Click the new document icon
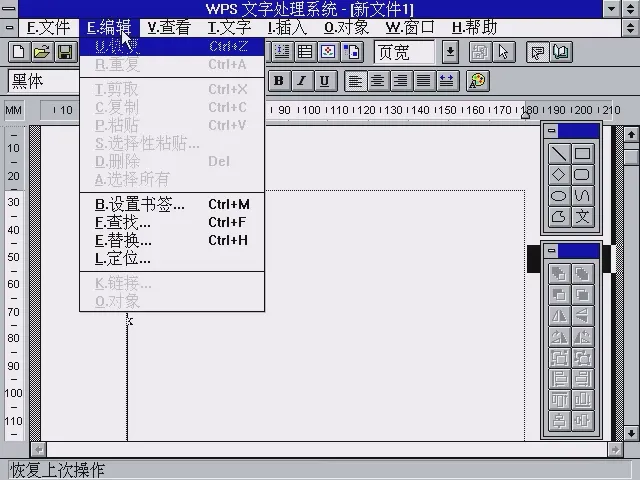 pyautogui.click(x=19, y=52)
